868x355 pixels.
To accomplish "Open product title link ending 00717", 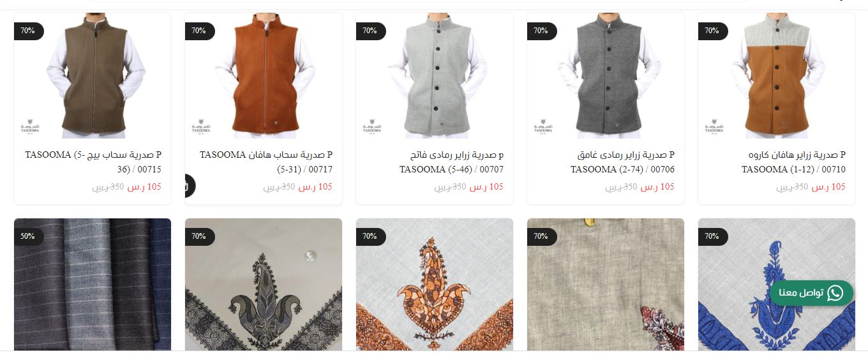I will (266, 162).
